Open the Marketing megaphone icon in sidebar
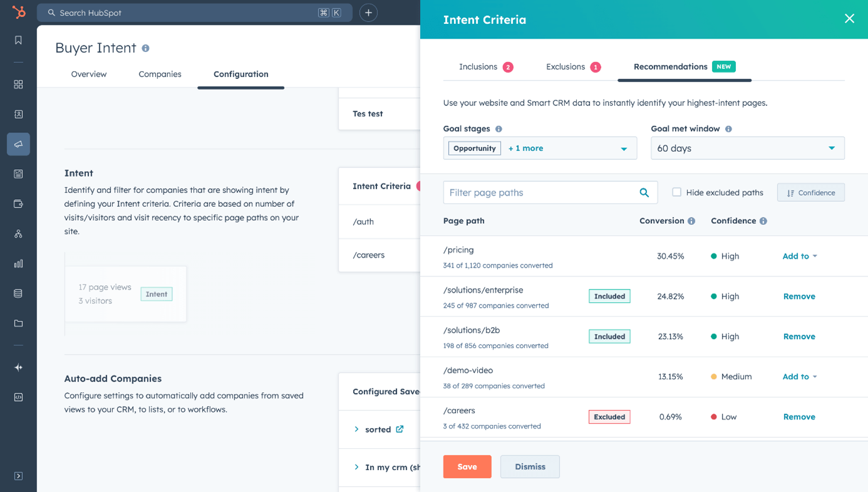 tap(18, 144)
